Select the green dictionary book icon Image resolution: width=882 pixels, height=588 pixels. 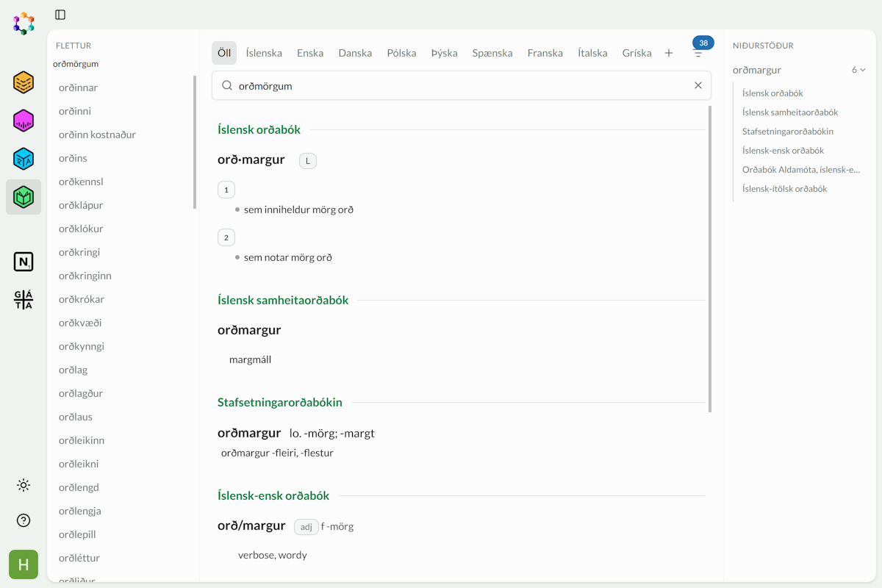[x=24, y=197]
